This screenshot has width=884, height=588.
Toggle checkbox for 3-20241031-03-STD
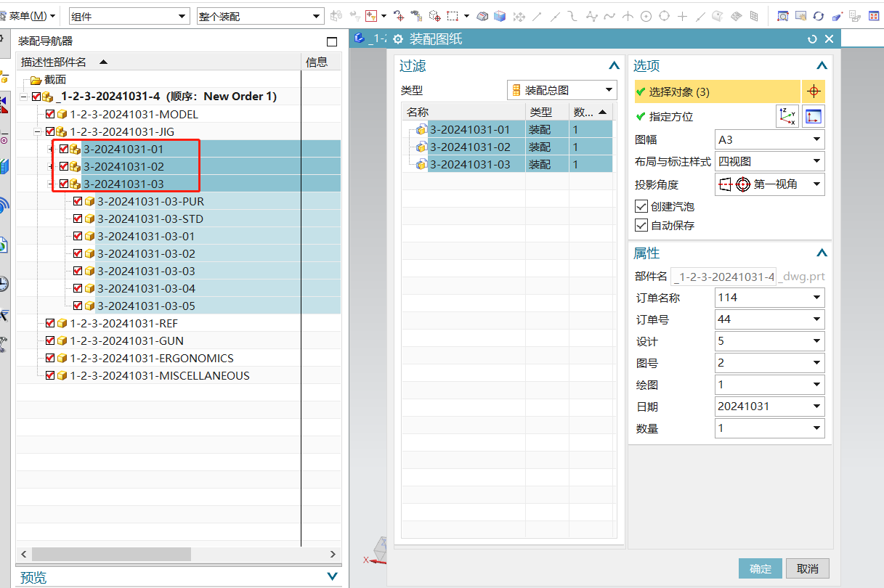pyautogui.click(x=78, y=219)
